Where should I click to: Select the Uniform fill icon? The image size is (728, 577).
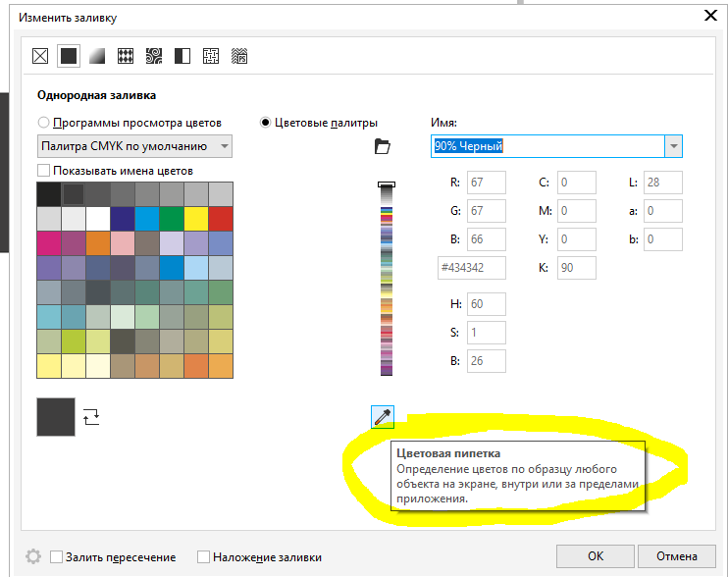pyautogui.click(x=69, y=56)
